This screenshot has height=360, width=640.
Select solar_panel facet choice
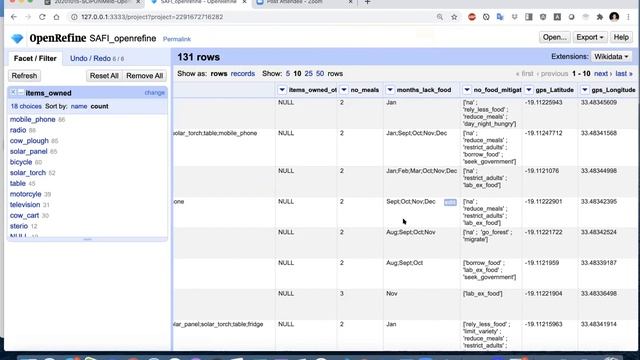click(29, 151)
